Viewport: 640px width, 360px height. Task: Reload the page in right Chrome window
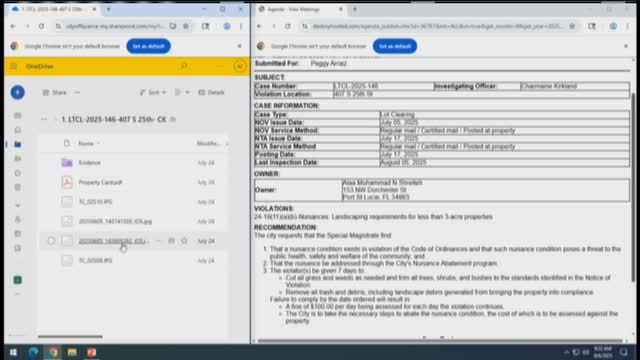(x=288, y=26)
